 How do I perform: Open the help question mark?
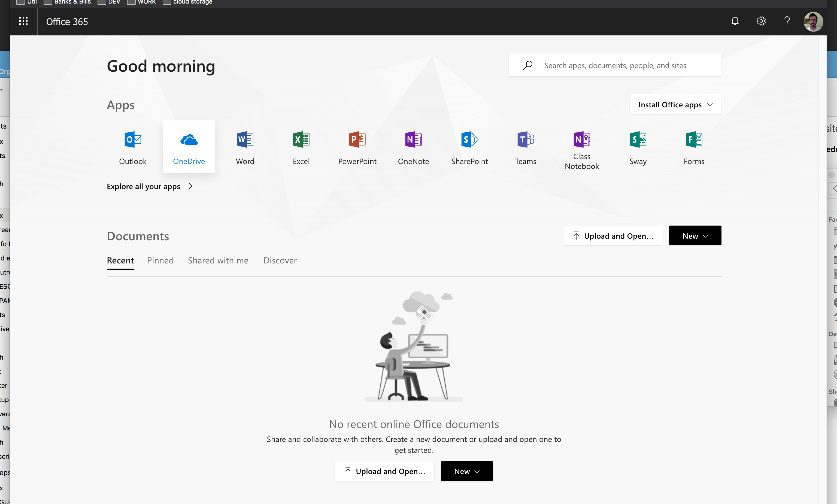(x=787, y=22)
